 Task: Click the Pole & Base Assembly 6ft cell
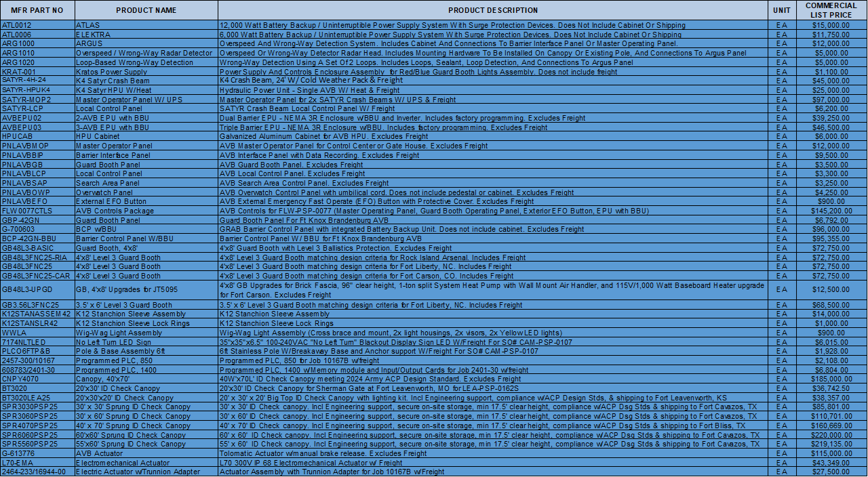[146, 351]
